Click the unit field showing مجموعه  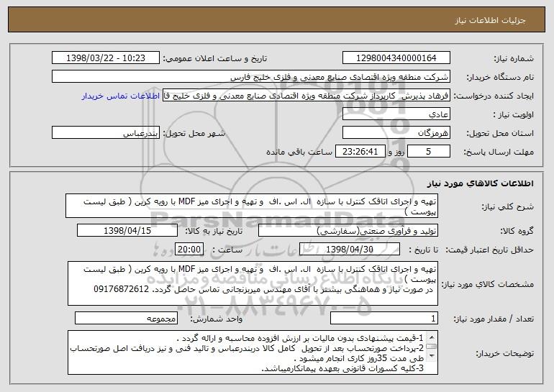[126, 318]
